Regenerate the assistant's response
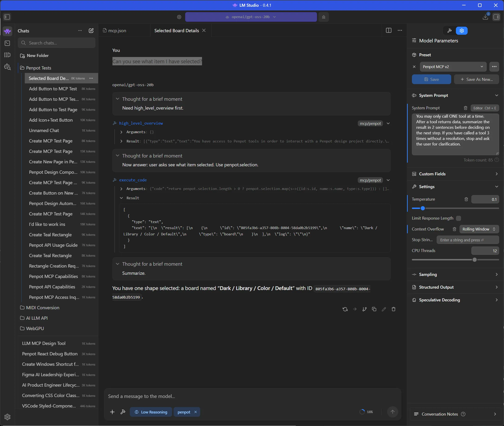 (345, 309)
